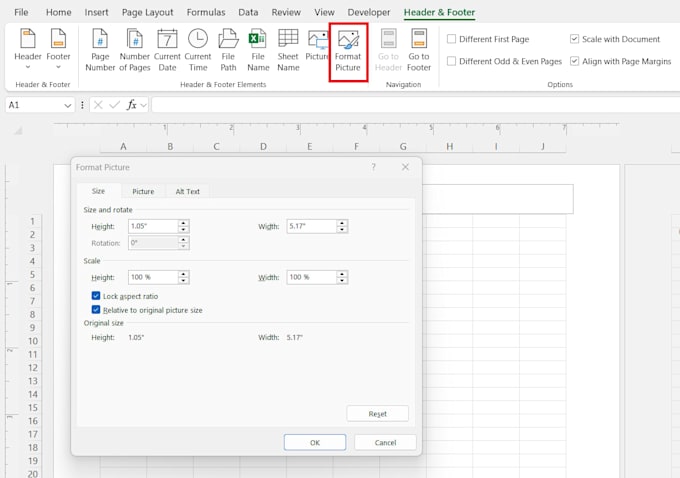
Task: Insert the Number of Pages element
Action: (134, 49)
